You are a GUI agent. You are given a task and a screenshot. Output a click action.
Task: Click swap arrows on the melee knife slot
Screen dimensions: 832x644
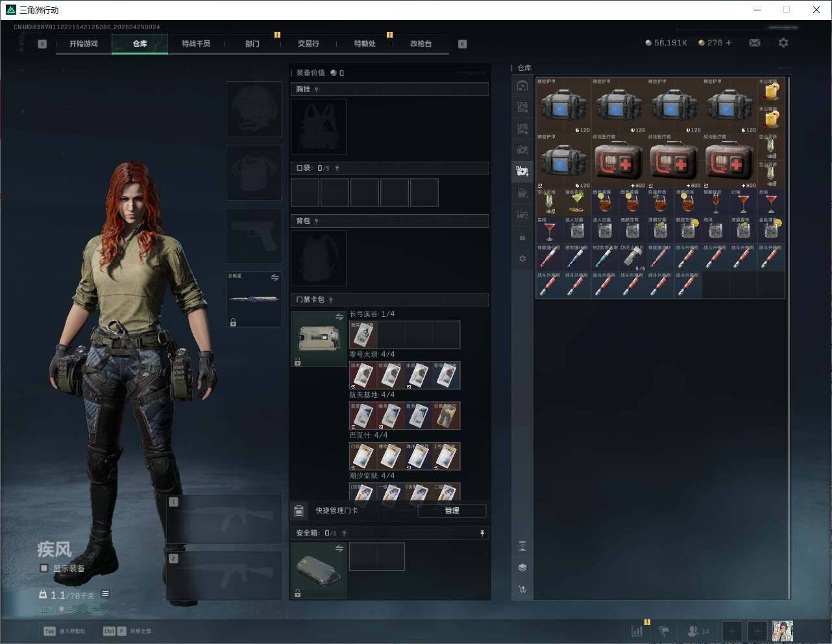click(275, 278)
